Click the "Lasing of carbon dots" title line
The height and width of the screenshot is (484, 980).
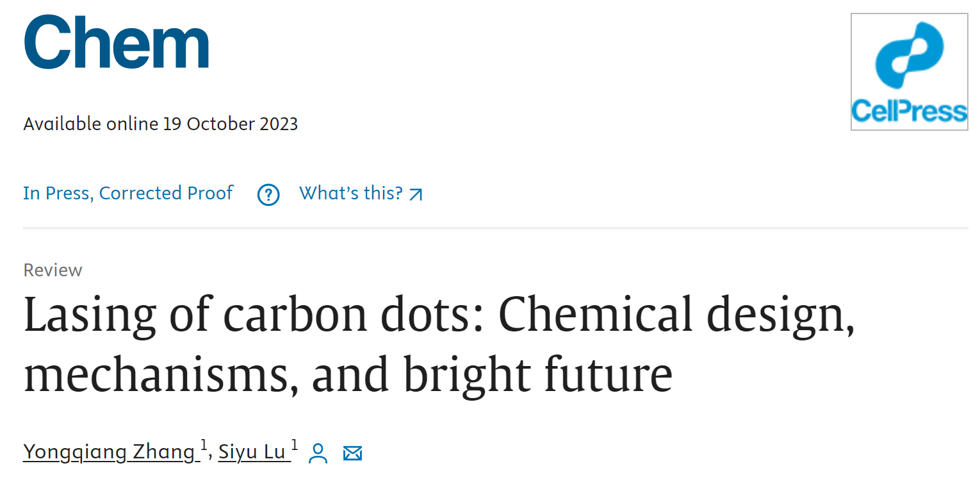click(439, 316)
